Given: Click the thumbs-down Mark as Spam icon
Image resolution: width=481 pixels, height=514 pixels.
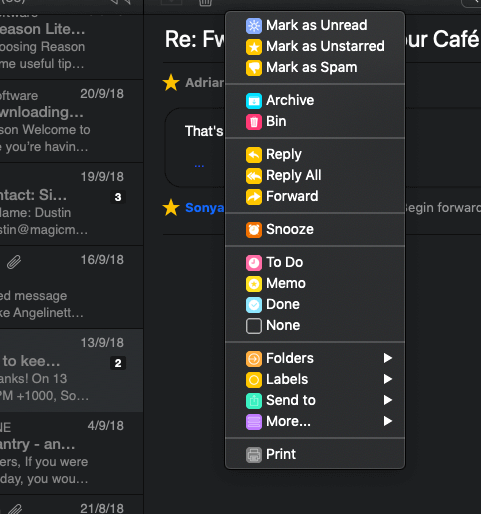Looking at the screenshot, I should click(254, 68).
